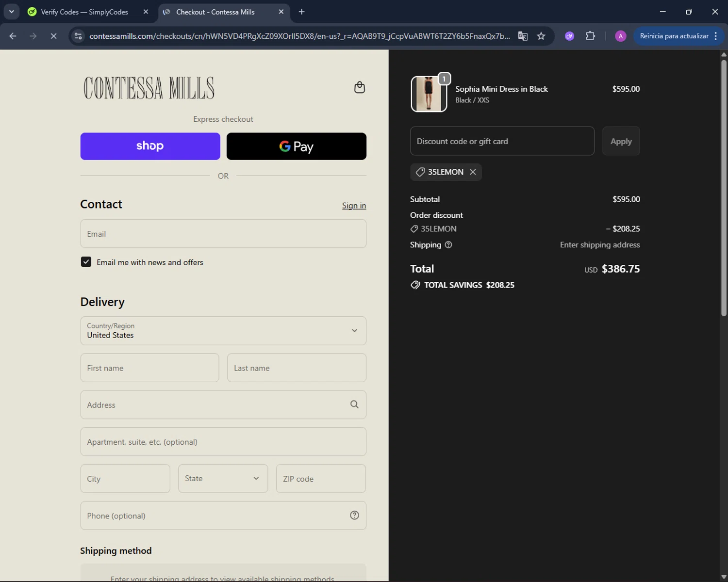Focus the Apartment, suite field
The width and height of the screenshot is (728, 582).
coord(223,441)
